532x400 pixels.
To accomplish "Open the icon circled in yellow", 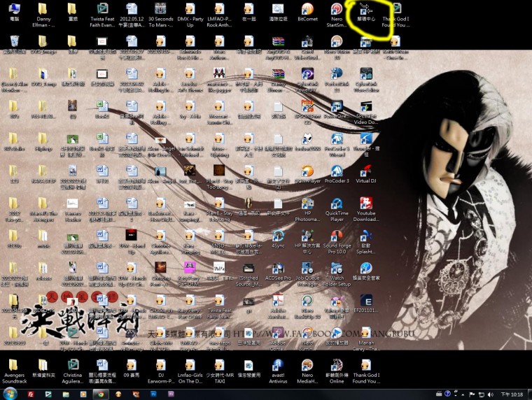I will pyautogui.click(x=365, y=10).
